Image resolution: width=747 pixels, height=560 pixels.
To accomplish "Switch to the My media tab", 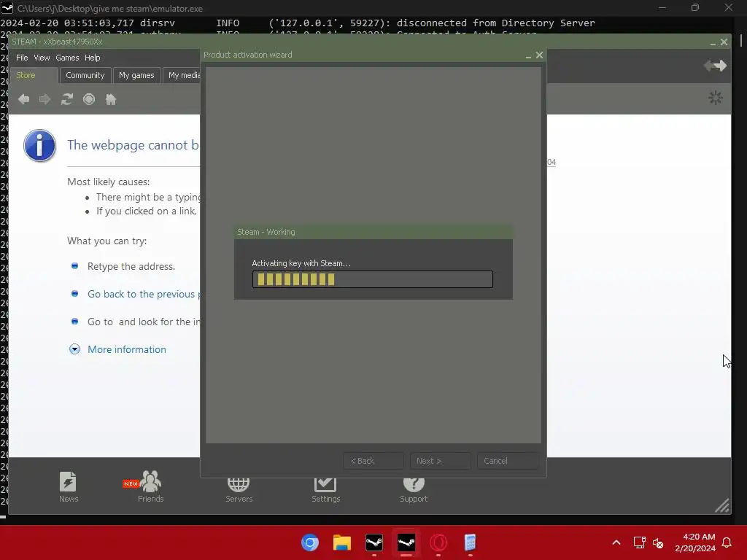I will coord(182,75).
